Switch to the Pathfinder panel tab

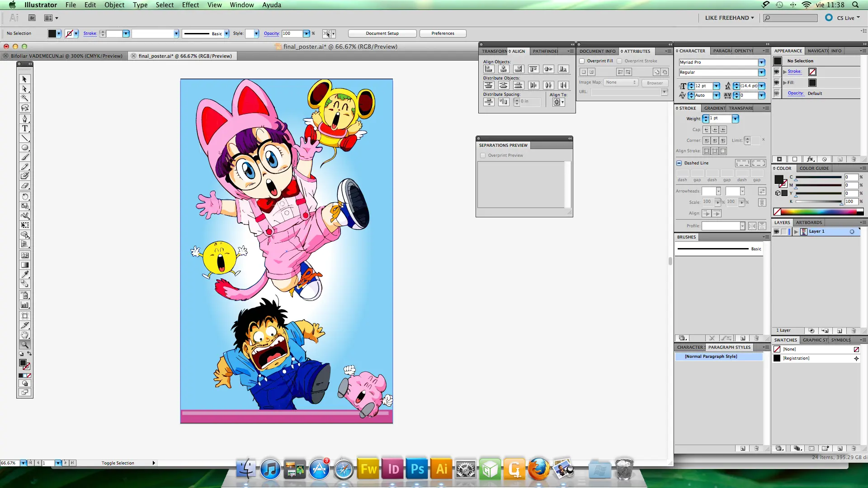click(545, 52)
